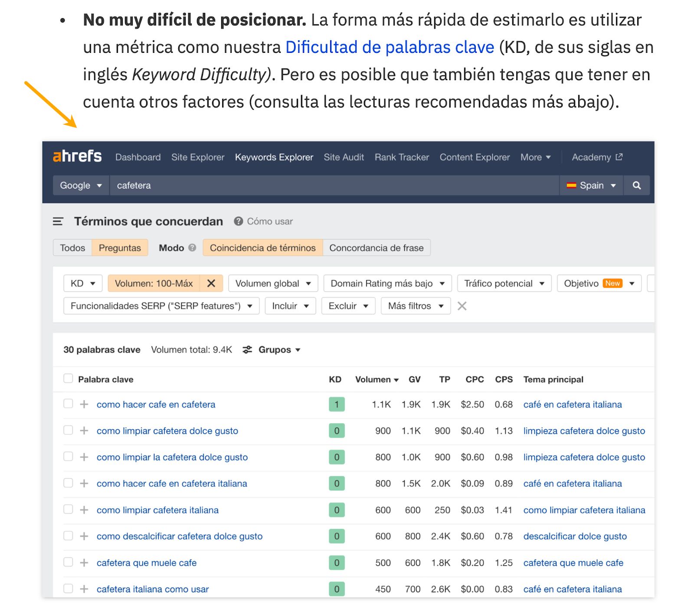
Task: Open Rank Tracker from the navigation bar
Action: (401, 157)
